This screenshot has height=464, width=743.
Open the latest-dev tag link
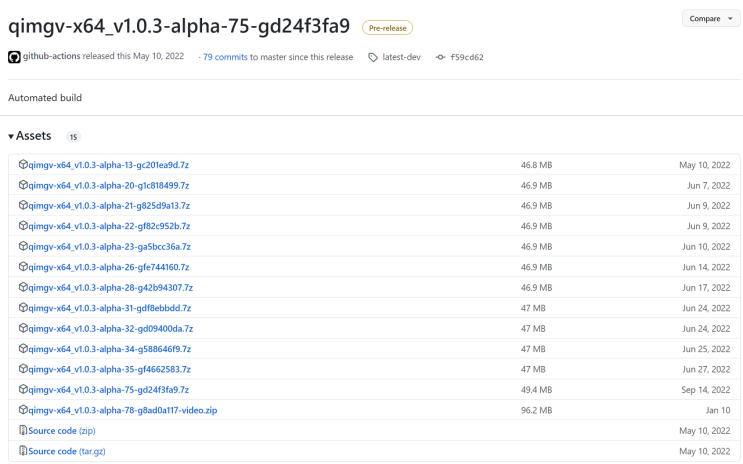coord(401,57)
